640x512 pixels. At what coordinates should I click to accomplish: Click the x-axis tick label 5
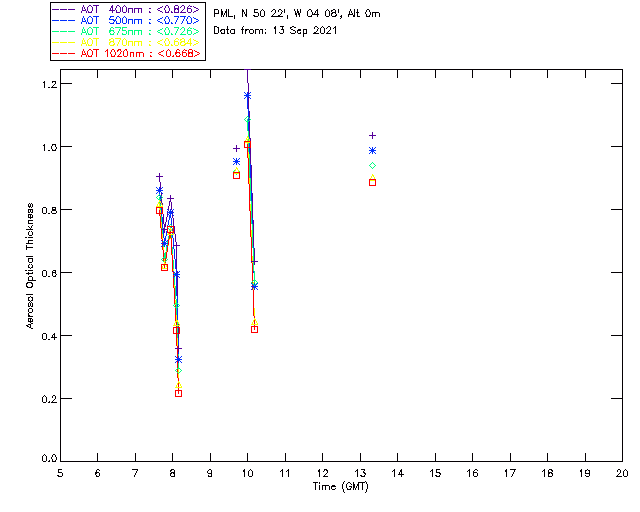[60, 473]
